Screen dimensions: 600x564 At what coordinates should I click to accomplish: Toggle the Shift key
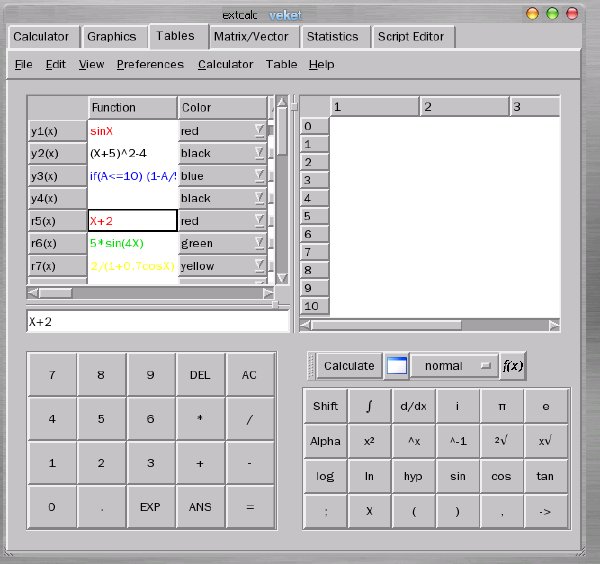coord(325,406)
